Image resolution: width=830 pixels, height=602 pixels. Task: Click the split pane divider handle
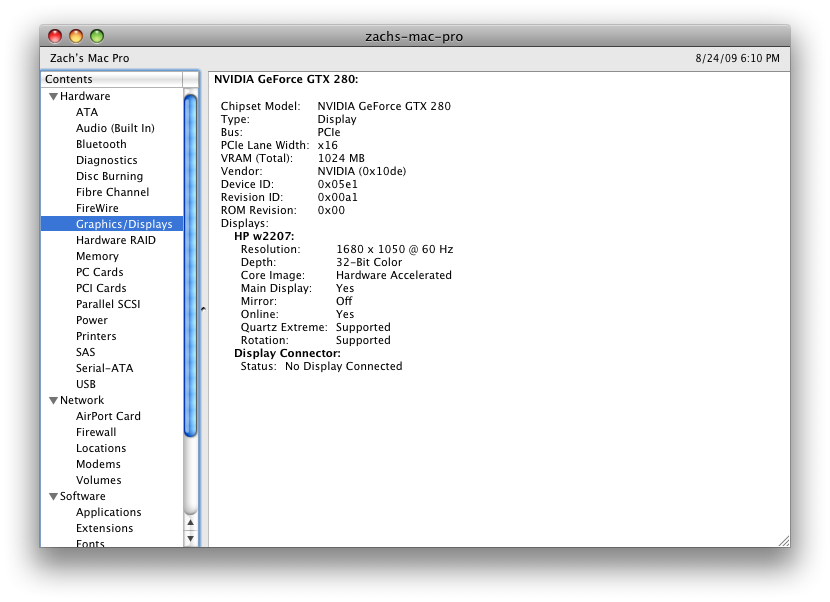pos(203,309)
